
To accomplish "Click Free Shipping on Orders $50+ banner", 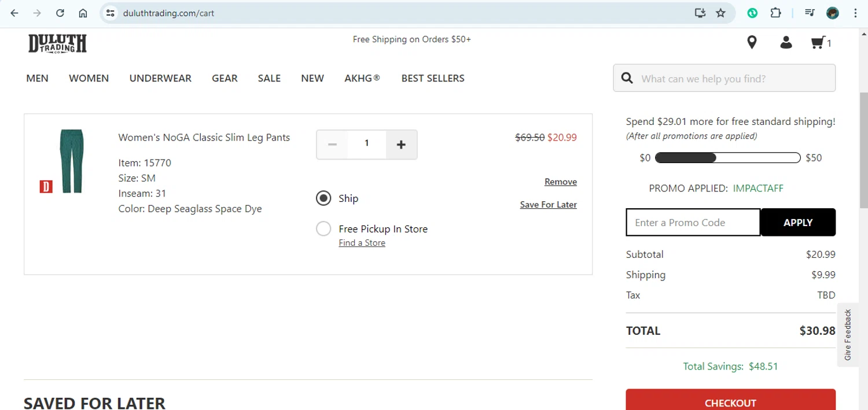I will 412,39.
